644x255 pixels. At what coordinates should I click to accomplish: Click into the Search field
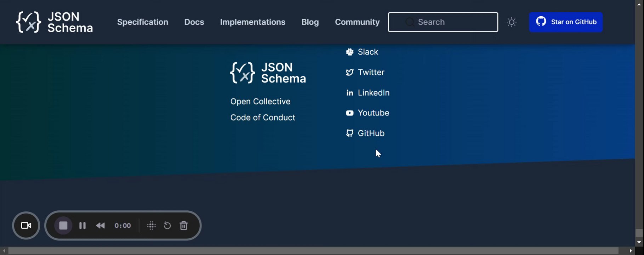pyautogui.click(x=443, y=22)
